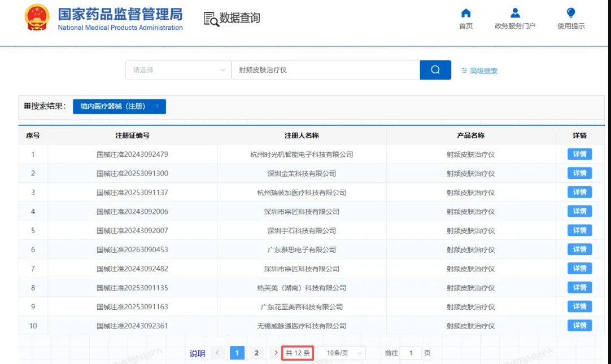Go to next page with right arrow

[276, 353]
